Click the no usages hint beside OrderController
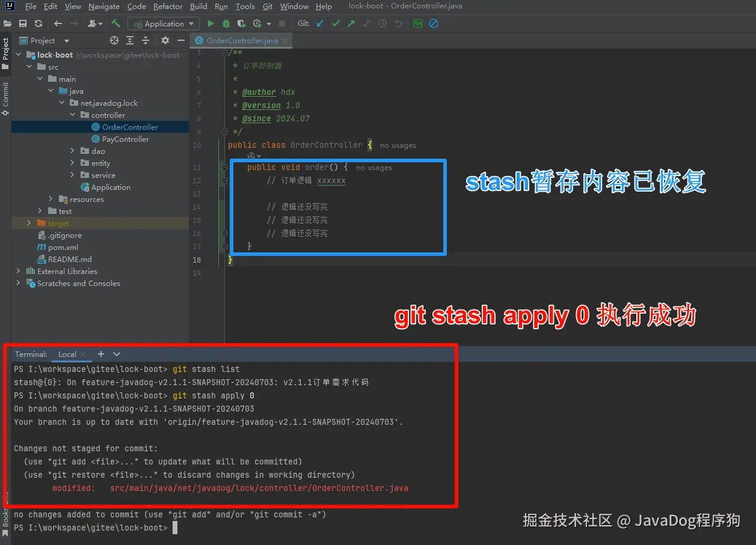Screen dimensions: 756x545 click(398, 145)
